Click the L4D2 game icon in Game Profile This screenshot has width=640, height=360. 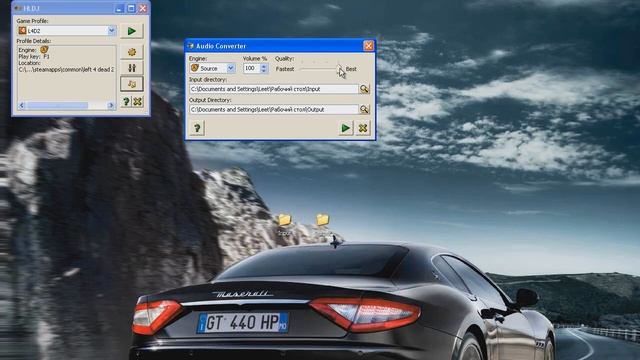tap(22, 31)
